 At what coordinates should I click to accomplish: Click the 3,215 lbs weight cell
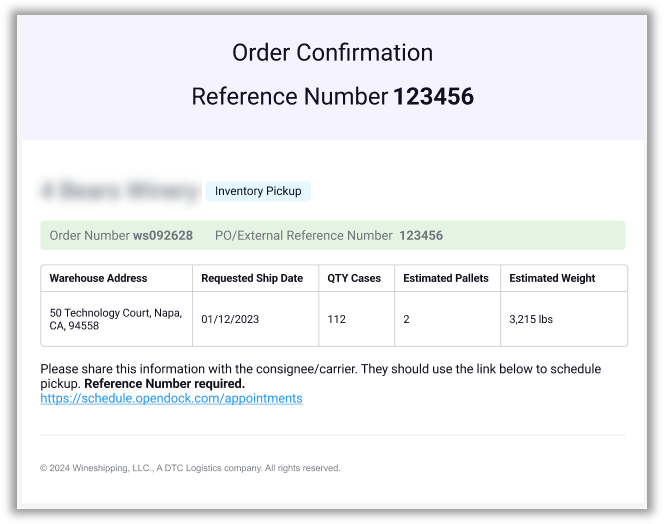(531, 320)
